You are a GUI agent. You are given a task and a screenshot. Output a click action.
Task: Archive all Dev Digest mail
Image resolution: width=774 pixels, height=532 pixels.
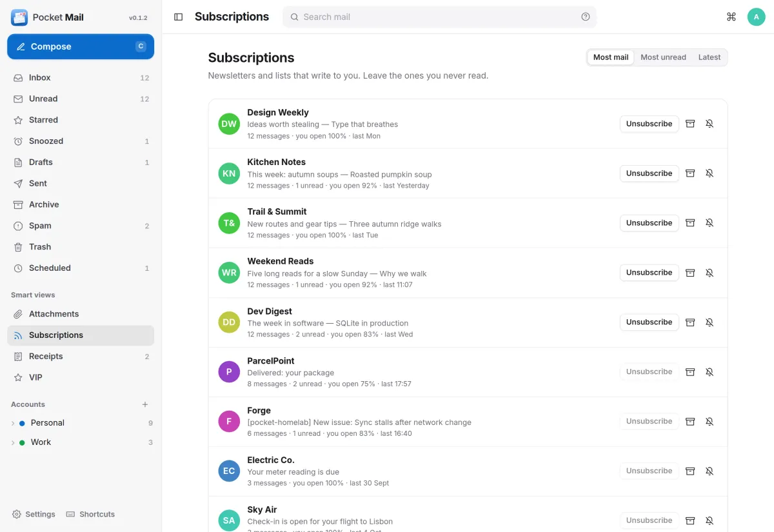pos(690,322)
